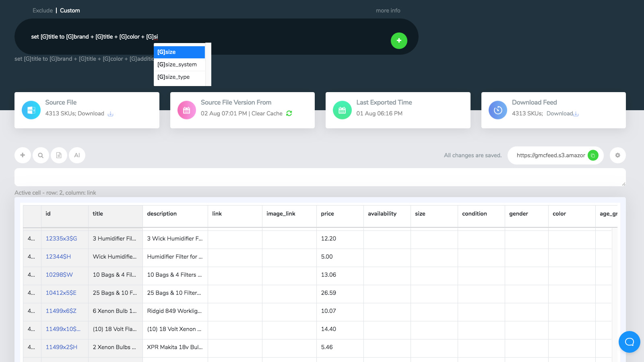
Task: Click the color column header
Action: click(572, 216)
